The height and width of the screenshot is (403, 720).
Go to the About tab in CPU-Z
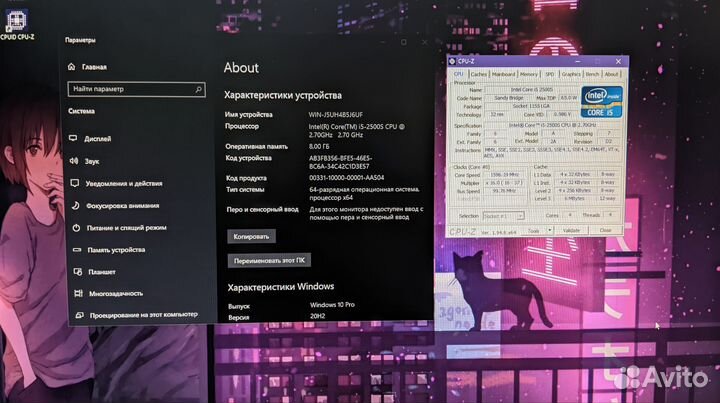coord(611,74)
